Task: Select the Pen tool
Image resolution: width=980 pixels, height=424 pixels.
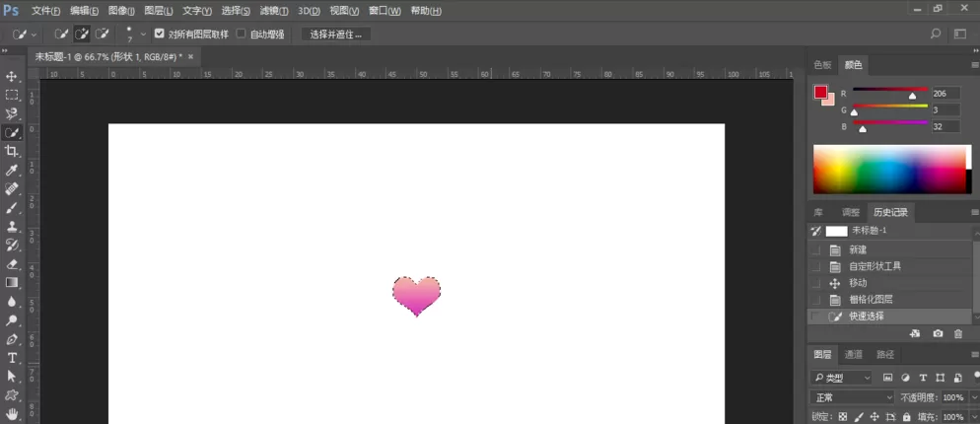Action: click(x=11, y=339)
